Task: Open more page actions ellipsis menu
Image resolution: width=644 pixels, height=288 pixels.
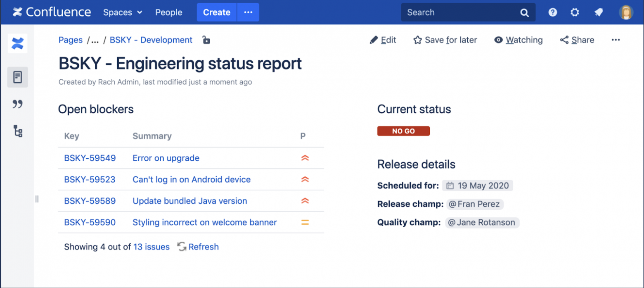Action: tap(616, 40)
